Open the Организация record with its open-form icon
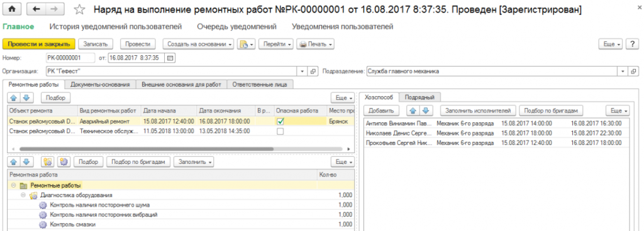 pos(313,72)
